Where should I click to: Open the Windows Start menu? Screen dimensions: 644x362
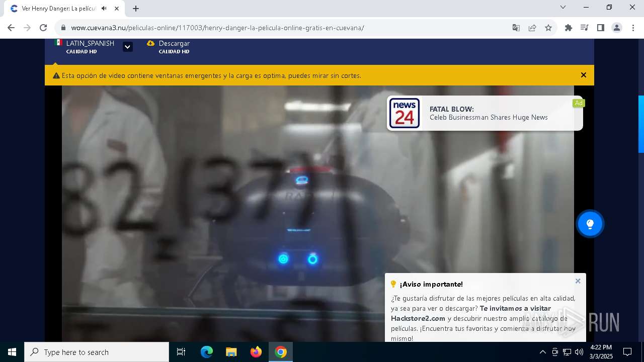(x=12, y=352)
